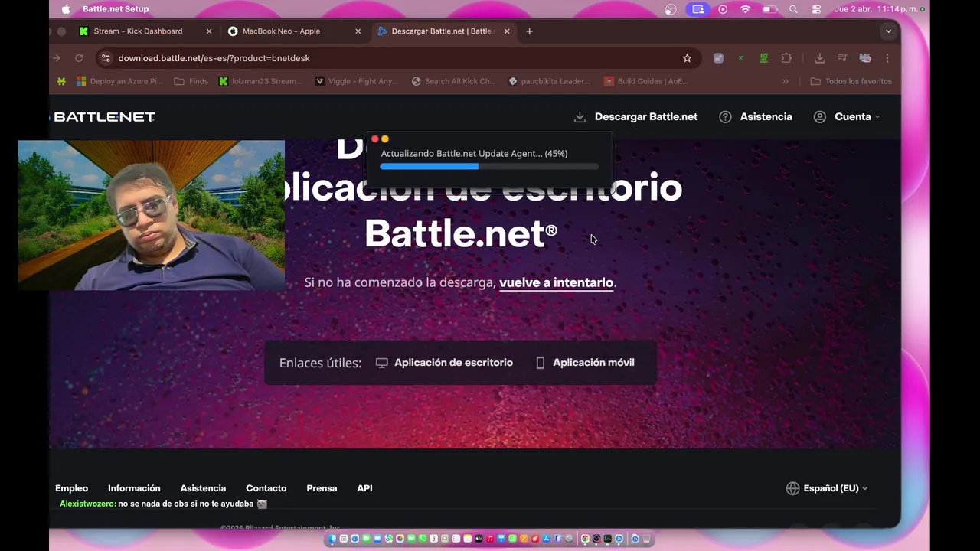Open the Contacto footer link
Image resolution: width=980 pixels, height=551 pixels.
click(x=266, y=488)
